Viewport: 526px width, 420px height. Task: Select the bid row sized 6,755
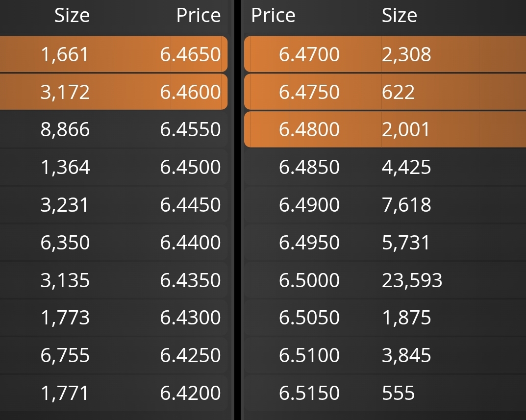click(114, 355)
